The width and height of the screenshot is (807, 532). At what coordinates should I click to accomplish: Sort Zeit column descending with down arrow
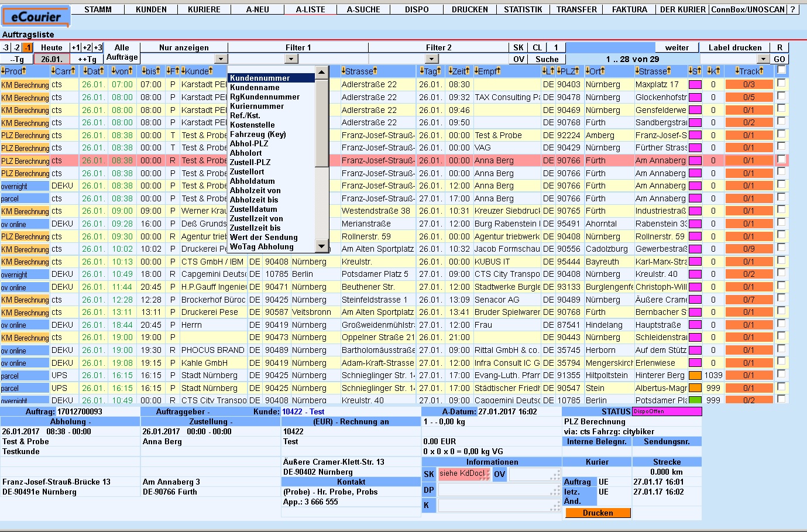coord(451,71)
